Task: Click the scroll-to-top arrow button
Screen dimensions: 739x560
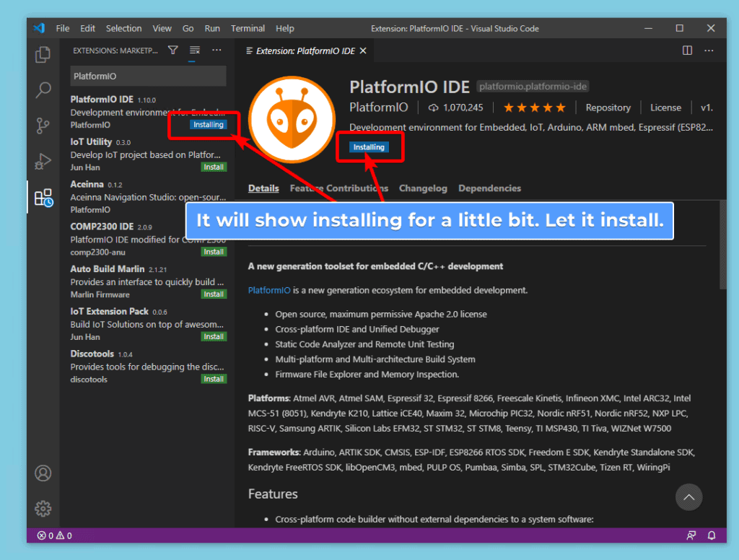Action: tap(688, 497)
